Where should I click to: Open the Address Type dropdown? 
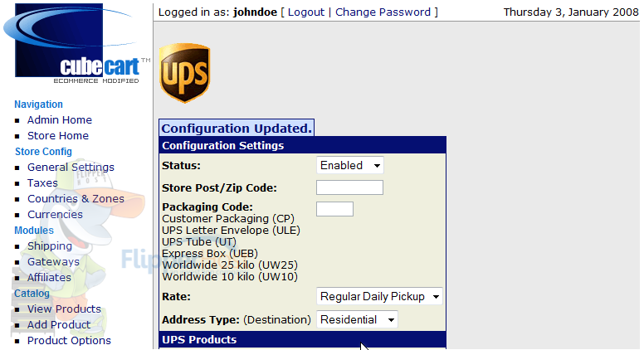pyautogui.click(x=357, y=319)
